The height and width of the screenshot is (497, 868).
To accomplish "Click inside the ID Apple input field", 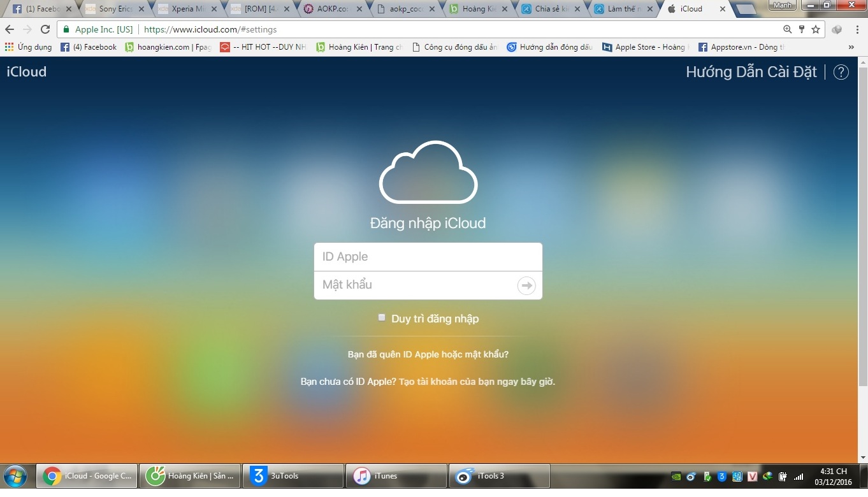I will point(428,256).
